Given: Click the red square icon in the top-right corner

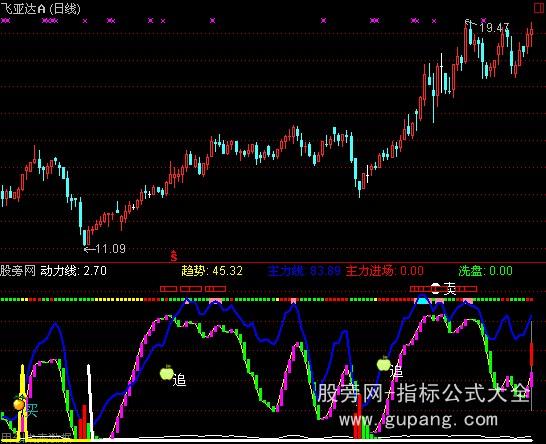Looking at the screenshot, I should (539, 8).
